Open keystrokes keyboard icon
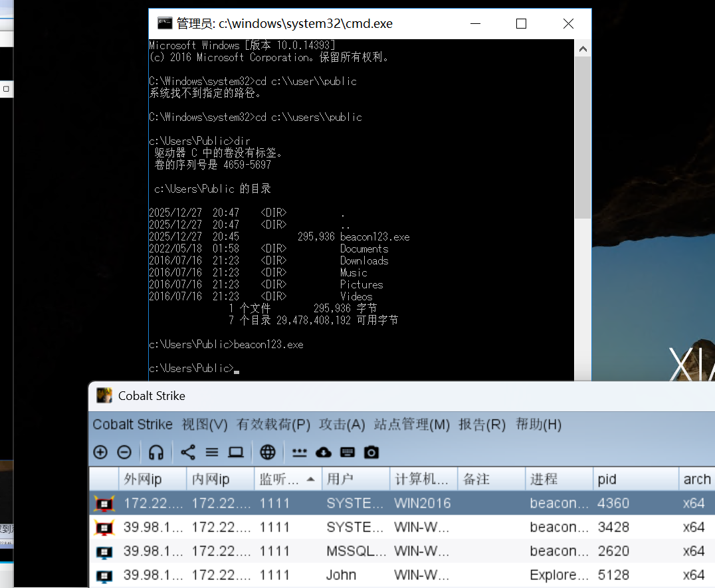Screen dimensions: 715x588 pyautogui.click(x=348, y=452)
